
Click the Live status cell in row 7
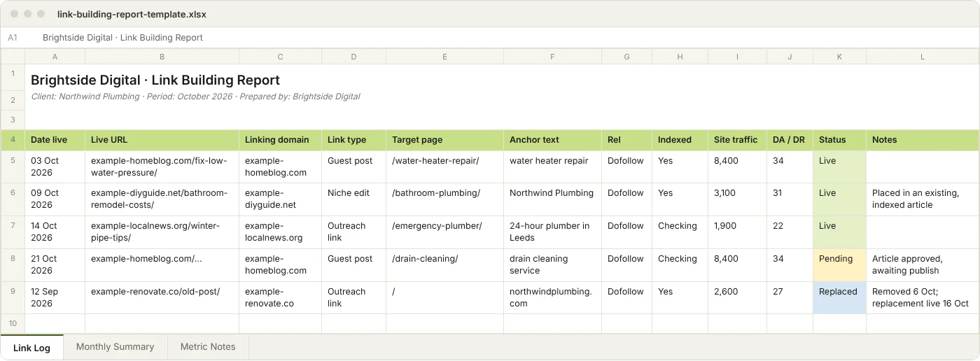(839, 232)
